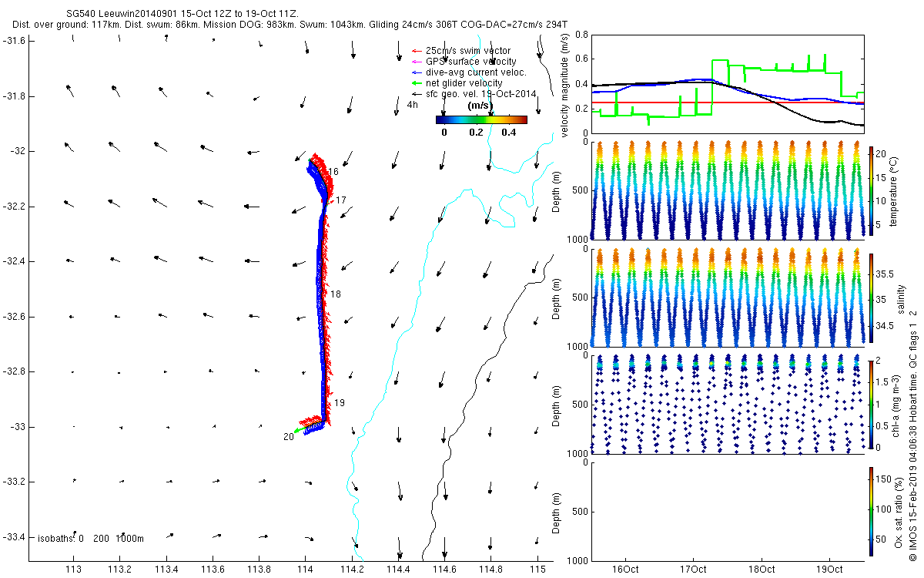
Task: Click day marker 16 on glider track
Action: [333, 173]
